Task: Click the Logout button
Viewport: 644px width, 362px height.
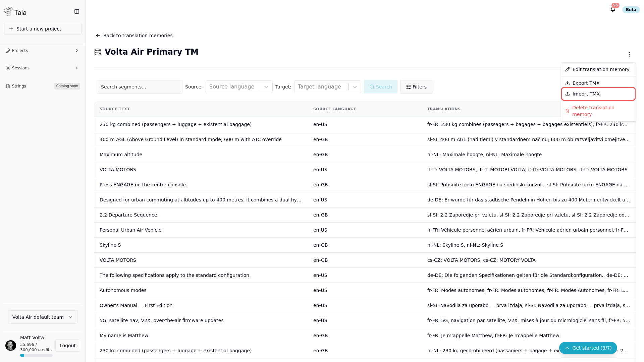Action: [68, 346]
